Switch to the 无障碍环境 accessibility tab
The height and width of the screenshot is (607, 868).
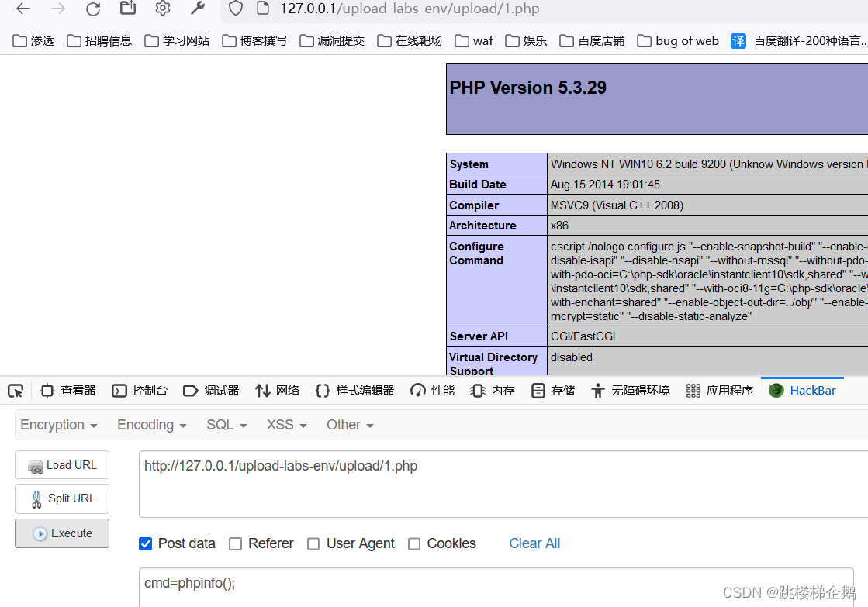click(x=630, y=391)
